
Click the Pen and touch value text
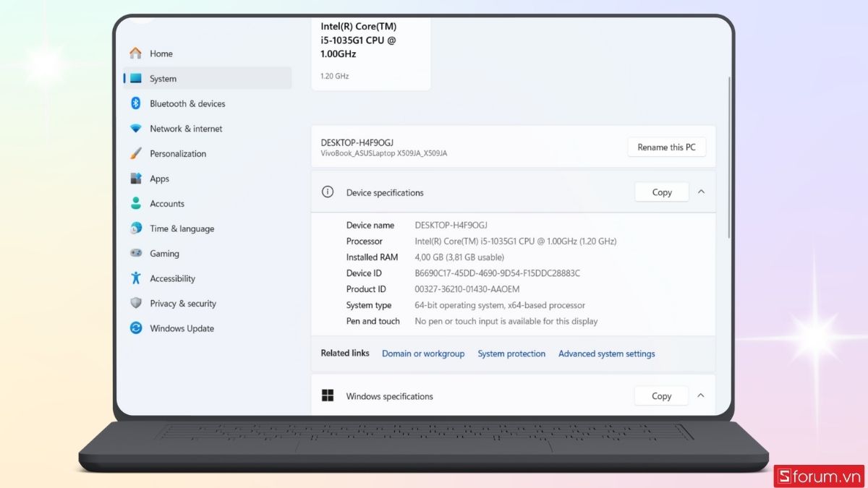point(506,321)
